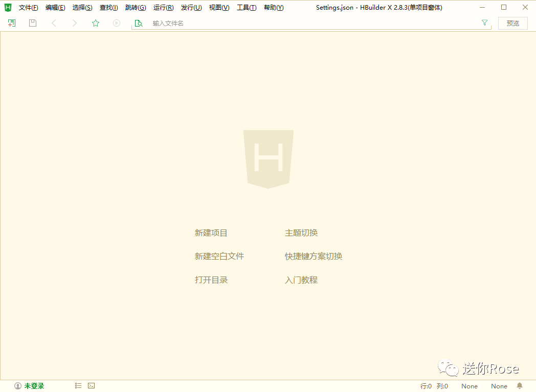Click the star bookmark icon
The height and width of the screenshot is (392, 536).
tap(95, 23)
